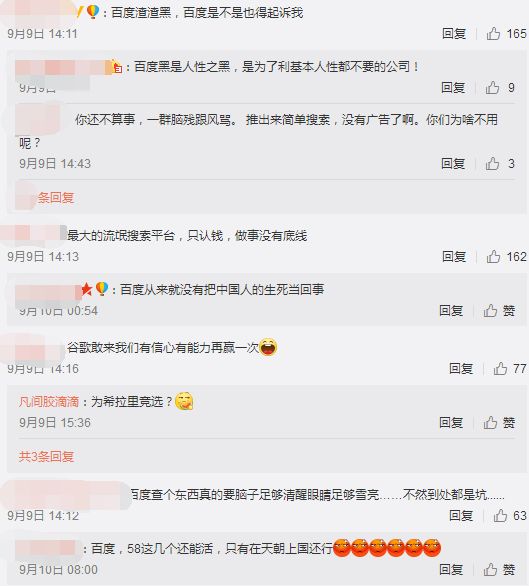Like the 凡间胶滴滴 reply at 15:36

click(499, 423)
